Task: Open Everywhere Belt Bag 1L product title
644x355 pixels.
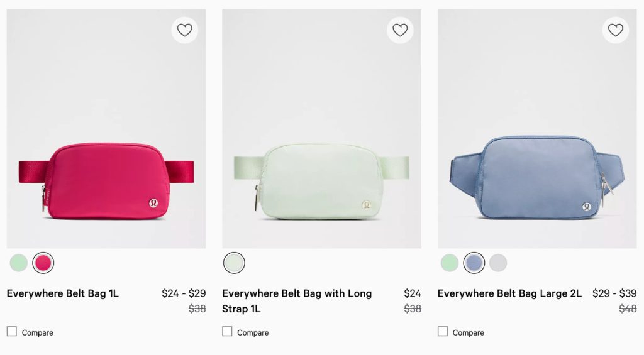Action: 63,293
